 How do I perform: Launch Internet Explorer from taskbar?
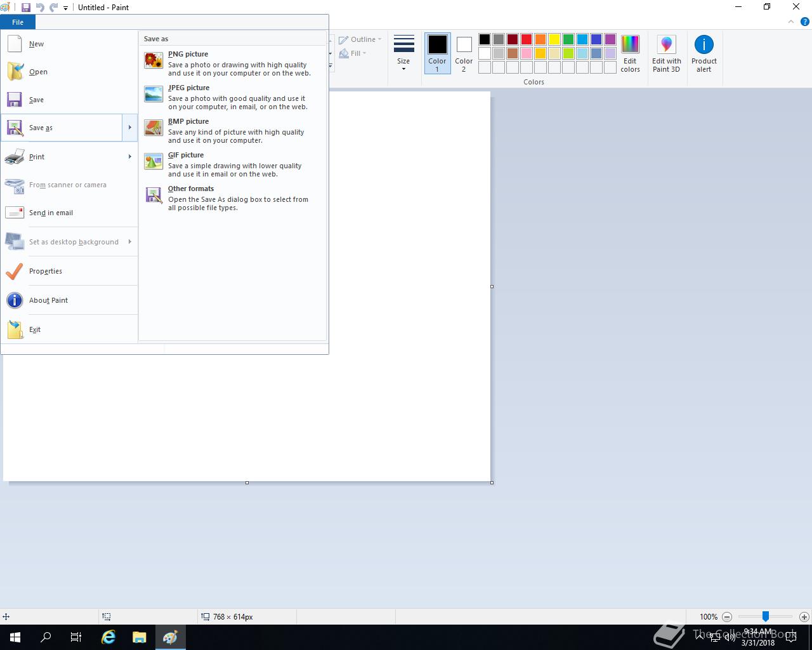tap(108, 637)
